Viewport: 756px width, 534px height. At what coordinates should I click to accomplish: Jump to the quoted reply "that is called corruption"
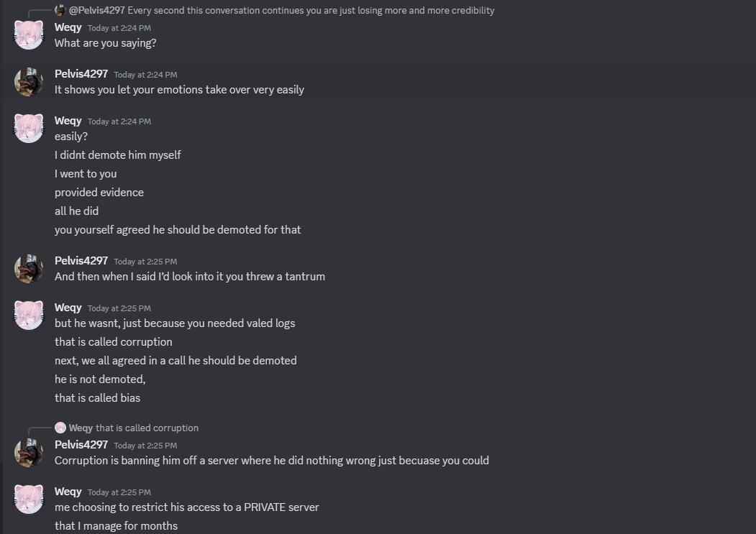pos(147,428)
